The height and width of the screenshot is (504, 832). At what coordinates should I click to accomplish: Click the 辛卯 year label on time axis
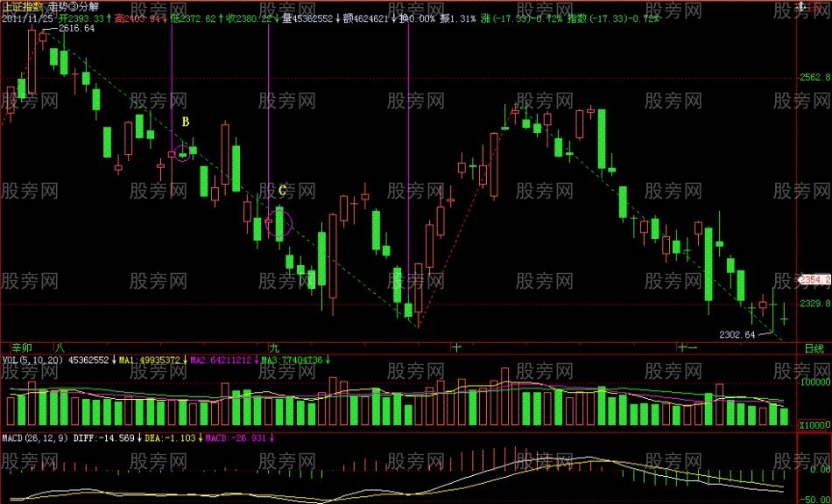(22, 349)
